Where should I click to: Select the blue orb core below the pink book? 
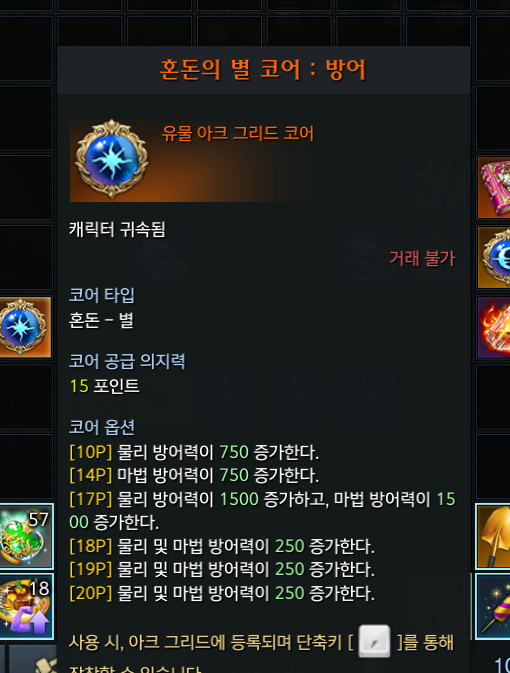[494, 258]
